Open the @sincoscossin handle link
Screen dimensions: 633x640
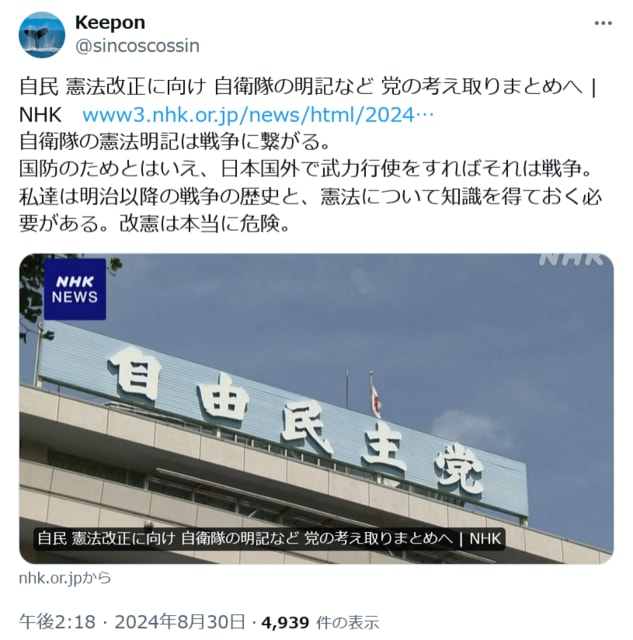coord(137,46)
